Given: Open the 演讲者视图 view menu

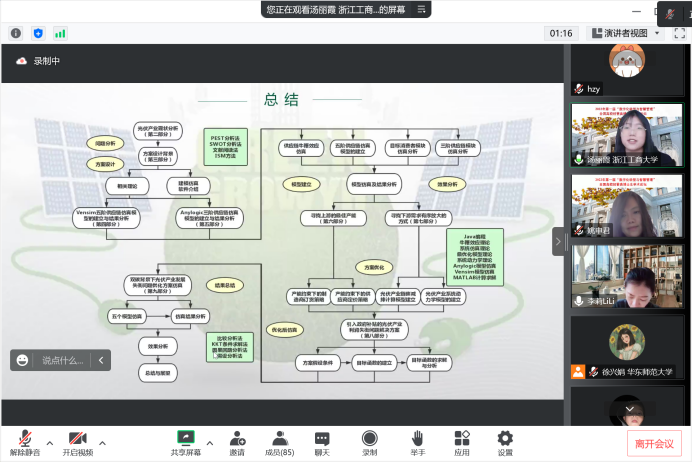Looking at the screenshot, I should click(x=625, y=33).
